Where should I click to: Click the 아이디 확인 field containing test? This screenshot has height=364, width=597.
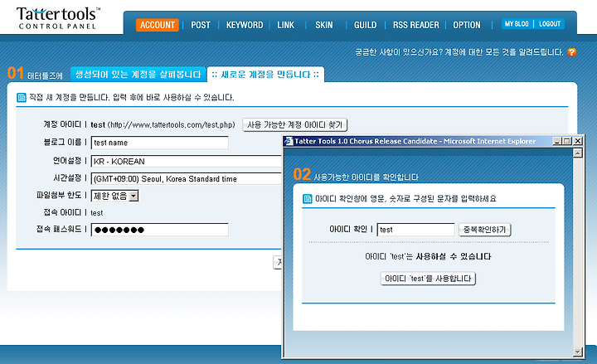(415, 230)
